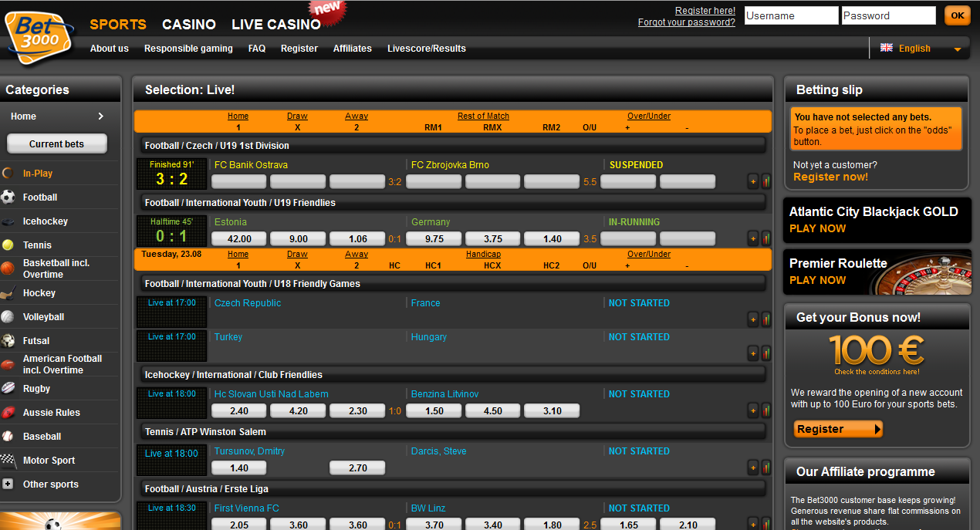This screenshot has height=530, width=980.
Task: Open Livescore/Results menu item
Action: pyautogui.click(x=427, y=49)
